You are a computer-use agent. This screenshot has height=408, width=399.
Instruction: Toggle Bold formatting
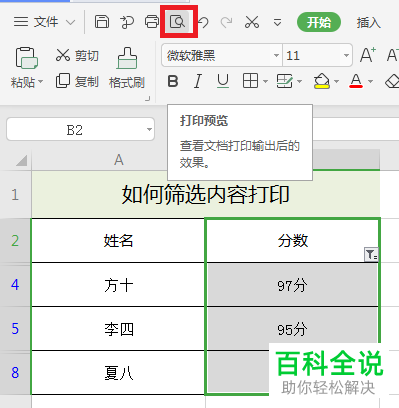click(x=173, y=81)
